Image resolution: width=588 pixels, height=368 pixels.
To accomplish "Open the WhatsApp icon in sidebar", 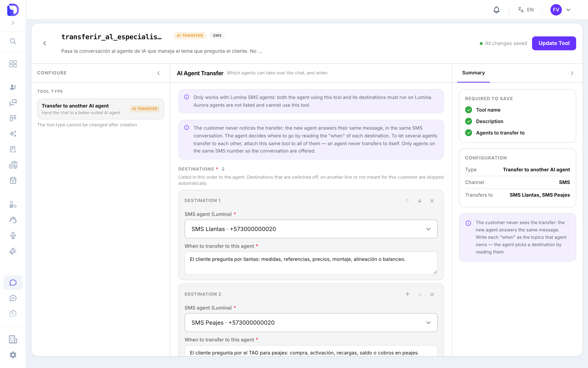I will tap(13, 313).
